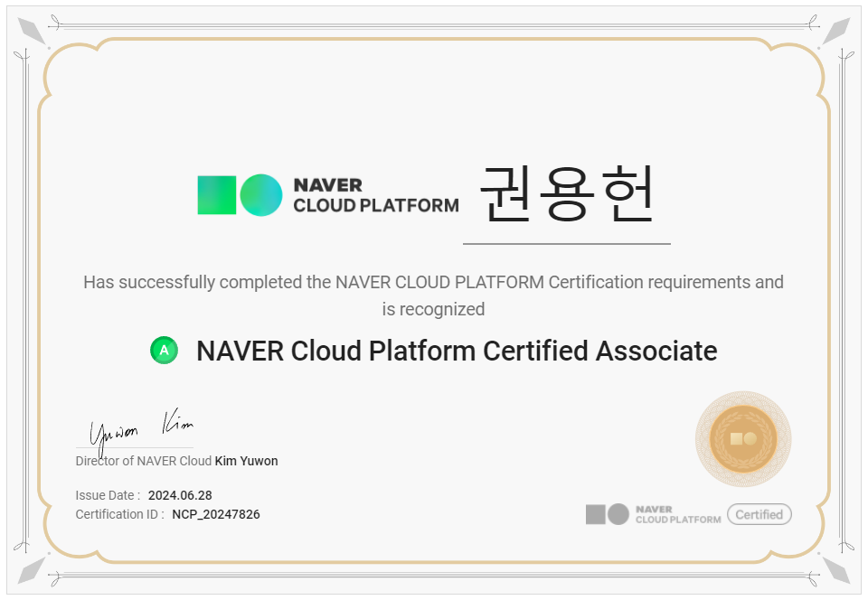Click the gray circle in the footer logo
Image resolution: width=868 pixels, height=600 pixels.
[618, 515]
